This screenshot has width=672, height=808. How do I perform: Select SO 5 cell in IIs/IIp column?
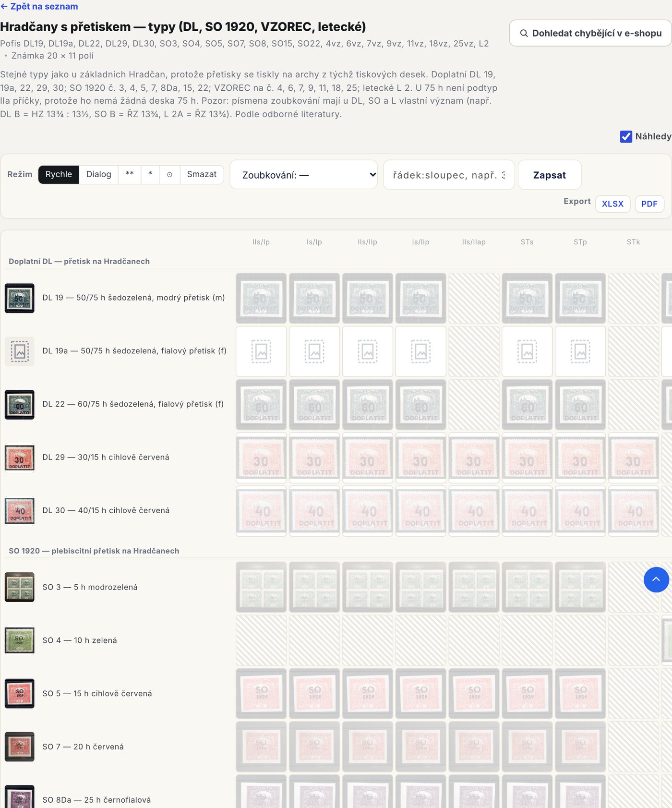(368, 694)
